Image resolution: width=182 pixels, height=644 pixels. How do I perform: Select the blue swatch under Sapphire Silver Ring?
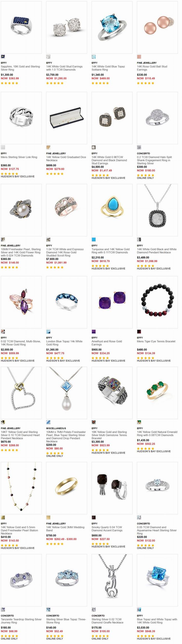pos(3,57)
